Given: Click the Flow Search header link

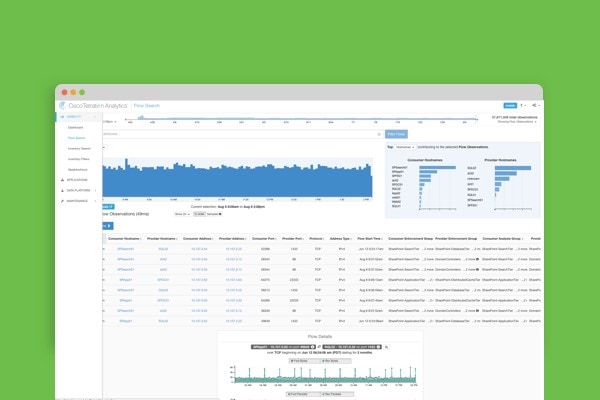Looking at the screenshot, I should tap(147, 106).
